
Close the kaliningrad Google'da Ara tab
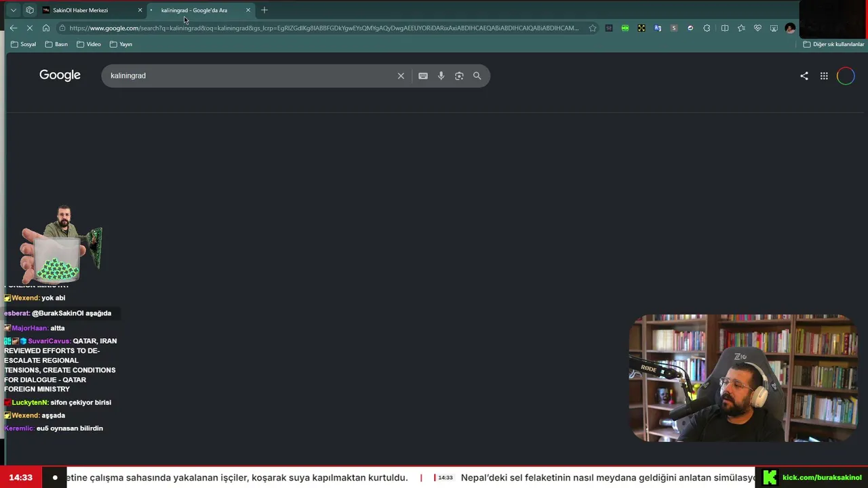pyautogui.click(x=248, y=10)
